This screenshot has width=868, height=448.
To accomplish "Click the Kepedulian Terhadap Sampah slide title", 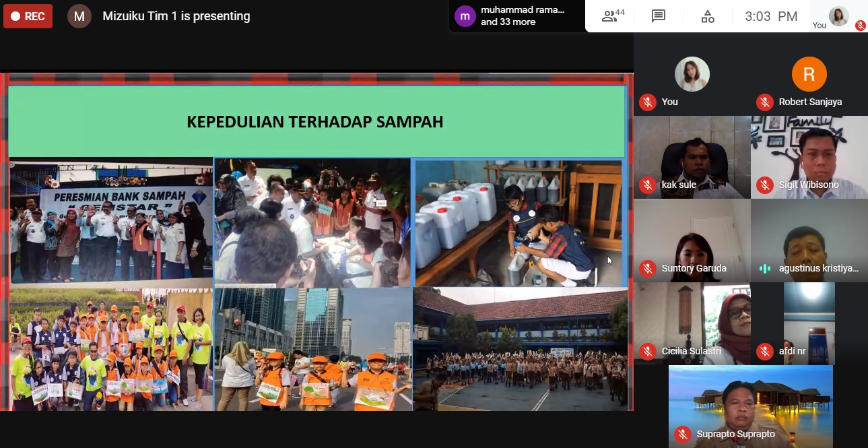I will [x=315, y=122].
